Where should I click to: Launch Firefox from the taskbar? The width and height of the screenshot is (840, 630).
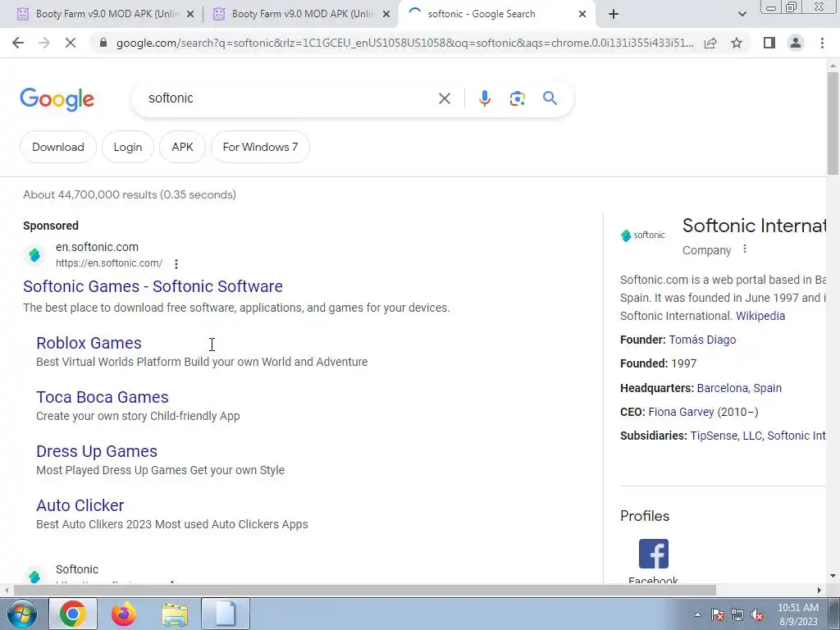123,614
